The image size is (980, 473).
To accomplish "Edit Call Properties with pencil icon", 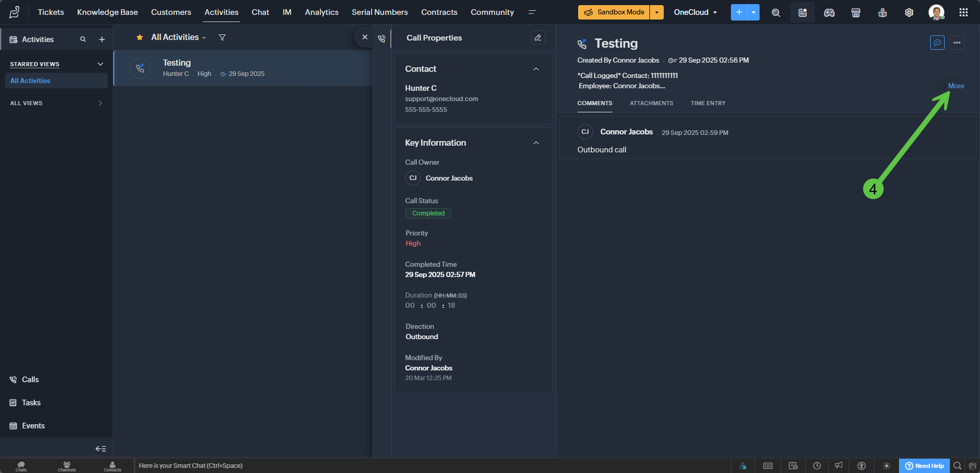I will point(538,37).
